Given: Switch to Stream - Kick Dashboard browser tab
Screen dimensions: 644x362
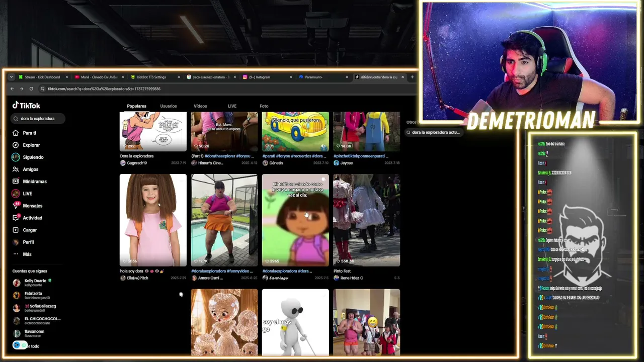Looking at the screenshot, I should [x=43, y=77].
